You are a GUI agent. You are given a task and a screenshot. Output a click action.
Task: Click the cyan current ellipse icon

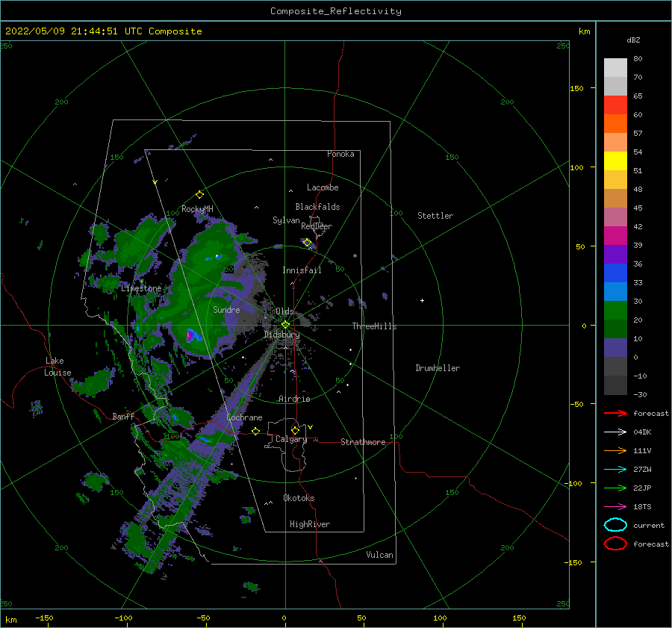[x=615, y=525]
